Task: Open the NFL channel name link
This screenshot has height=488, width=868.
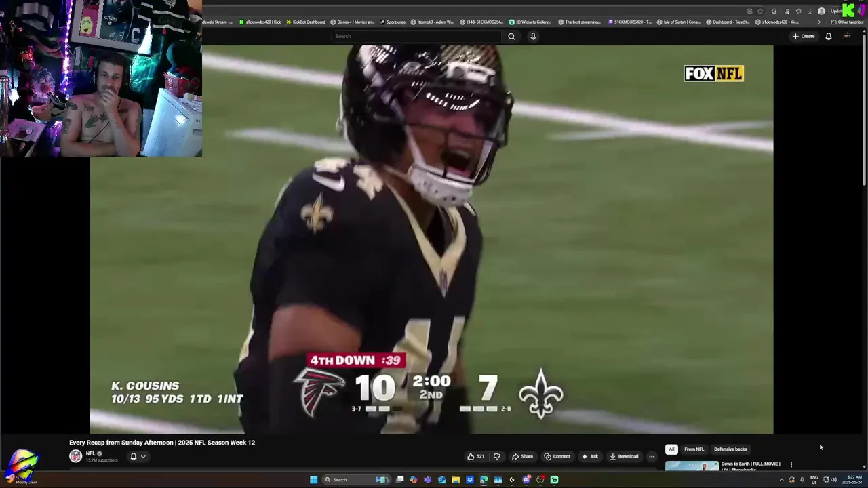Action: pos(91,453)
